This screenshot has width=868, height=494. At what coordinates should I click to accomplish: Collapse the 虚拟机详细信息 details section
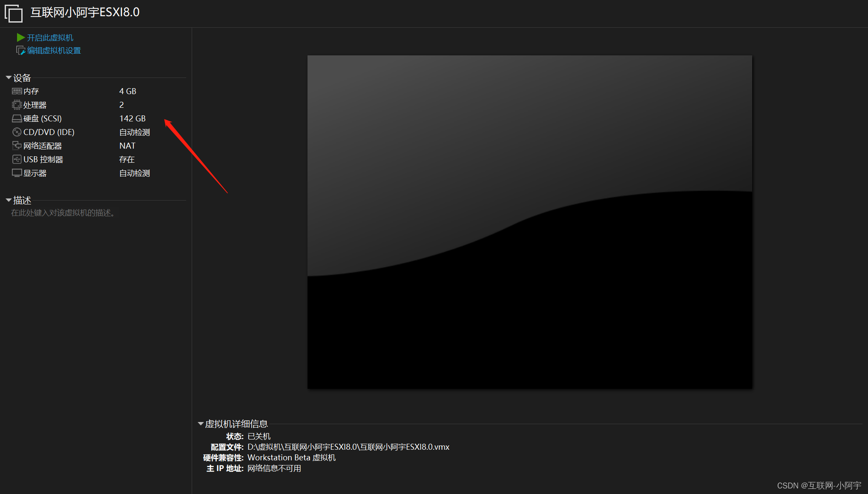[x=201, y=424]
